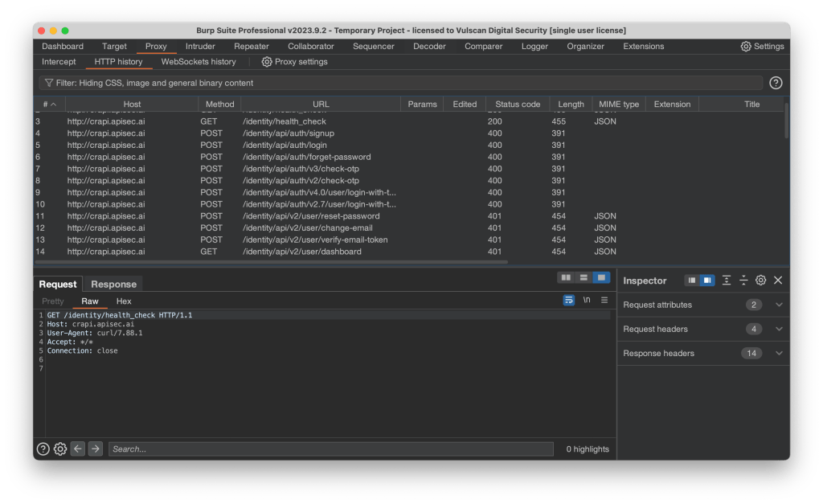Viewport: 823px width, 504px height.
Task: Sort by the # column
Action: (x=49, y=104)
